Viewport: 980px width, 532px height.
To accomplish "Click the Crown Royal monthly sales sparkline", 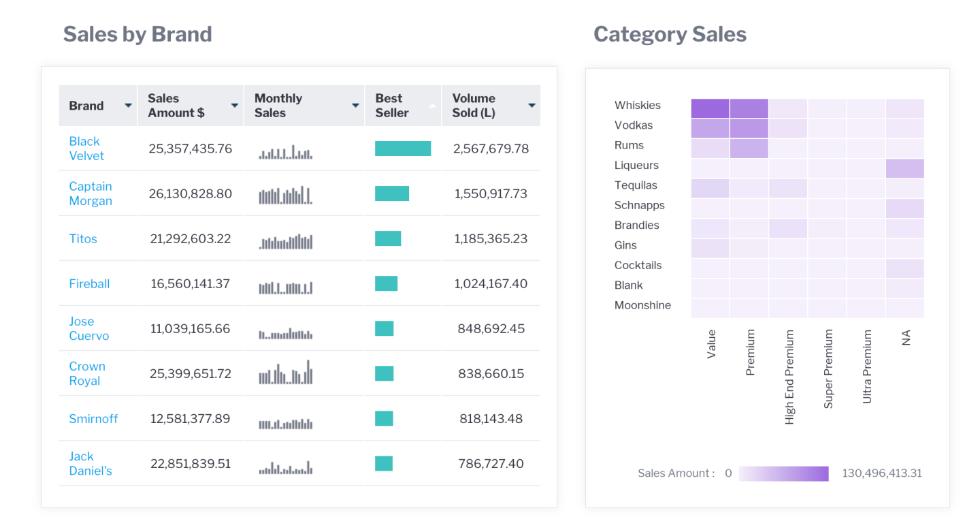I will (x=285, y=373).
